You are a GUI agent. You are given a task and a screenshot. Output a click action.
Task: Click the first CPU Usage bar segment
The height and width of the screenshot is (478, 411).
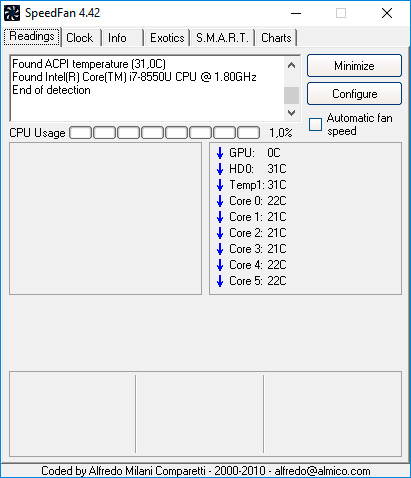point(80,132)
